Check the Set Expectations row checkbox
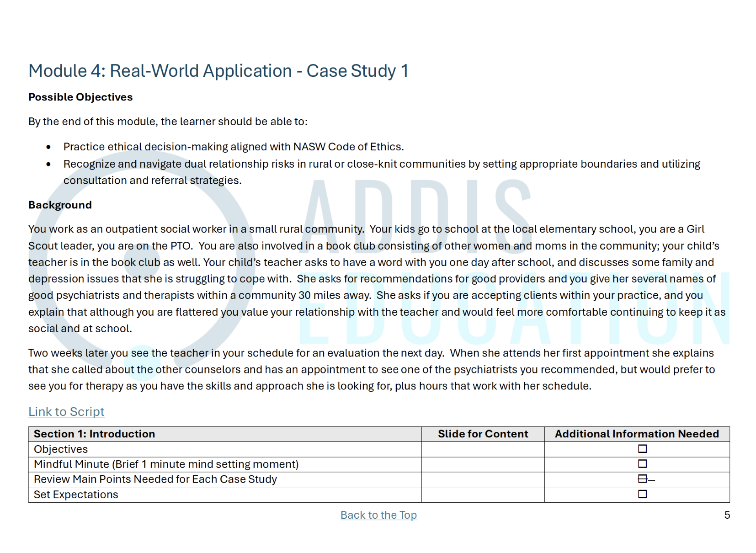This screenshot has height=553, width=756. tap(642, 494)
